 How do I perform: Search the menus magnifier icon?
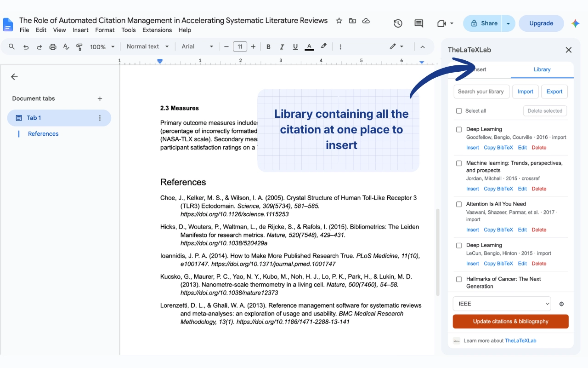[12, 46]
